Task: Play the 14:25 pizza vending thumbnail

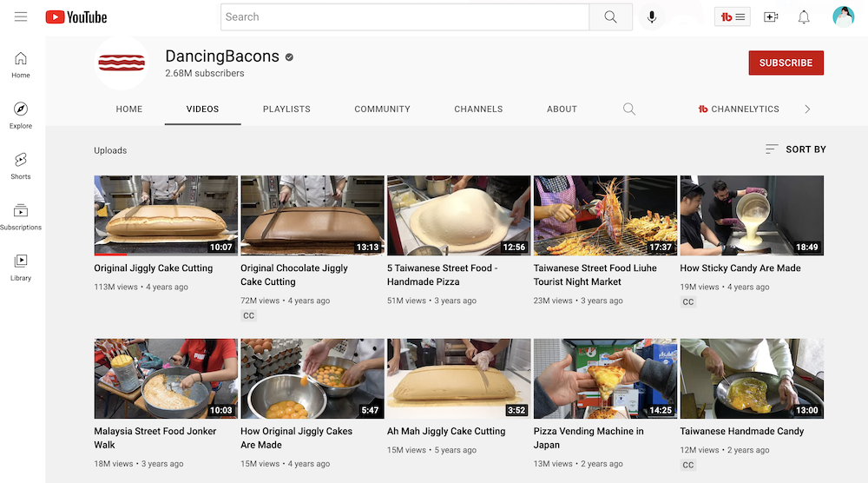Action: click(605, 378)
